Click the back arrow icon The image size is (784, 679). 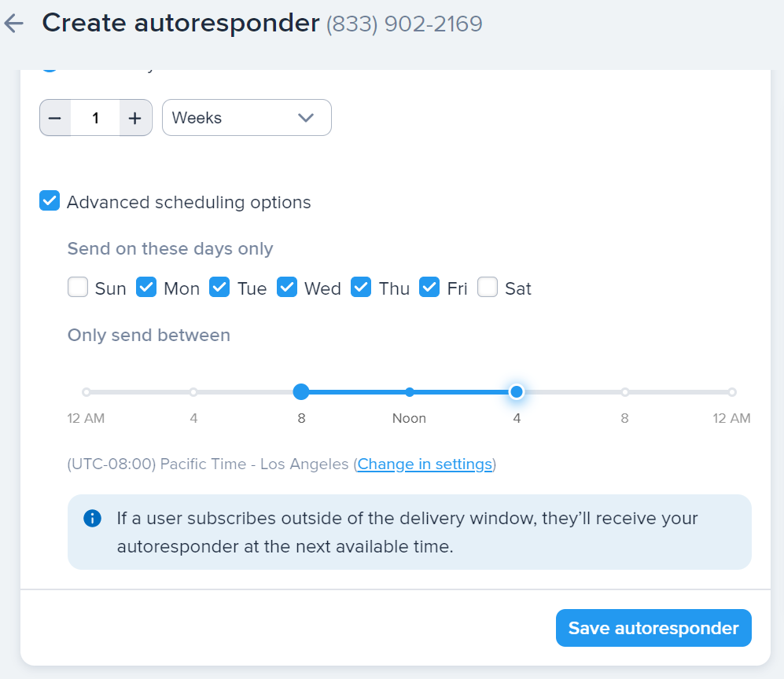click(14, 24)
